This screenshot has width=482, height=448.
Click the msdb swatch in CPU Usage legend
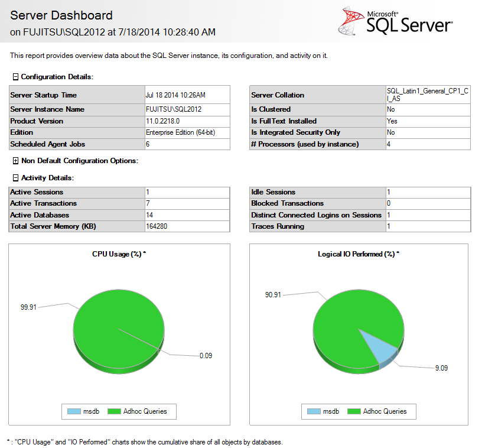(x=73, y=411)
